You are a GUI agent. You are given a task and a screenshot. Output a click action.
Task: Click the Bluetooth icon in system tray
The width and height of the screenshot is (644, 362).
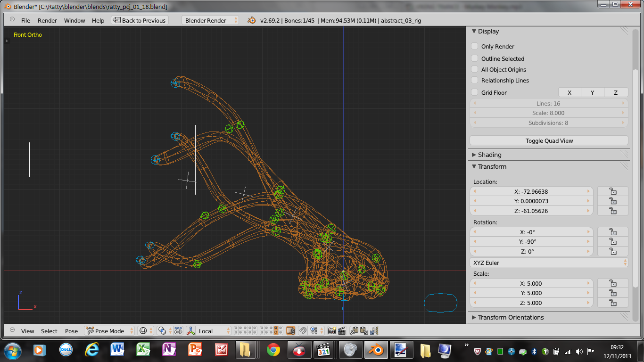tap(534, 351)
